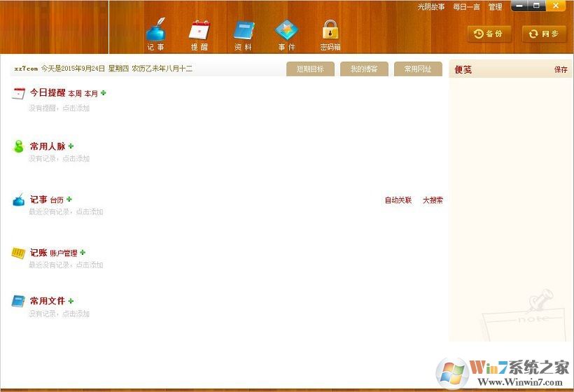Open the 今日提醒 heading

tap(48, 92)
